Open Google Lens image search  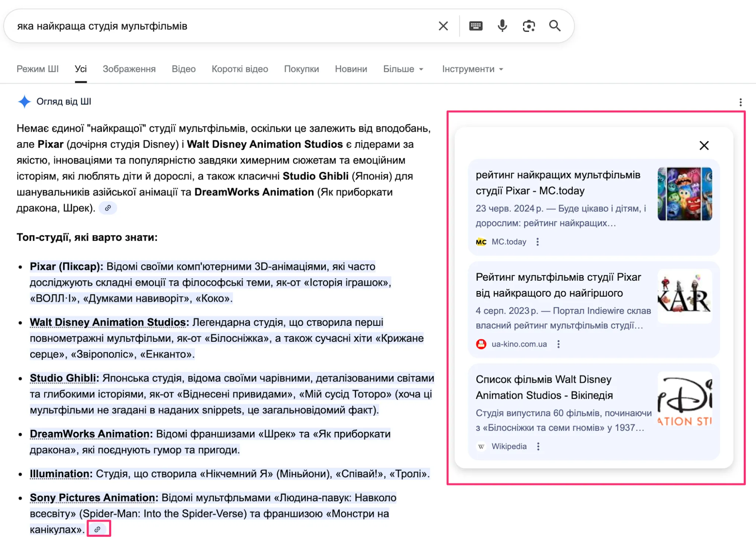pyautogui.click(x=528, y=25)
